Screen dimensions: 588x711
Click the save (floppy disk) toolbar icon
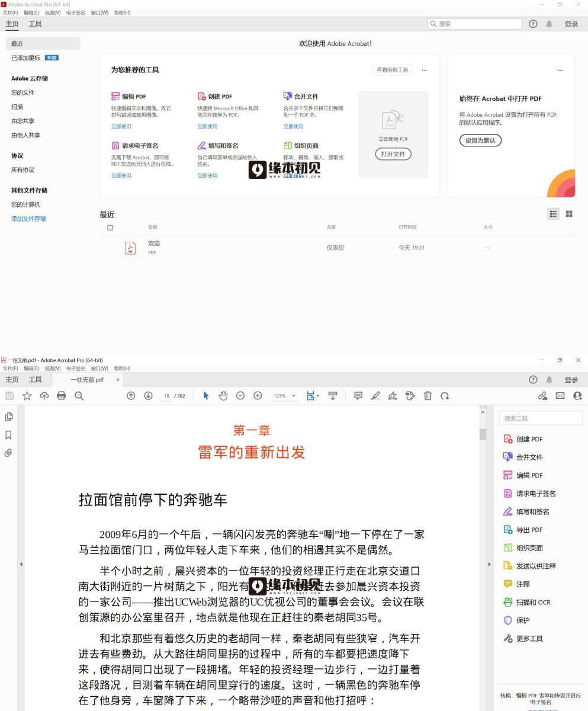click(x=9, y=396)
